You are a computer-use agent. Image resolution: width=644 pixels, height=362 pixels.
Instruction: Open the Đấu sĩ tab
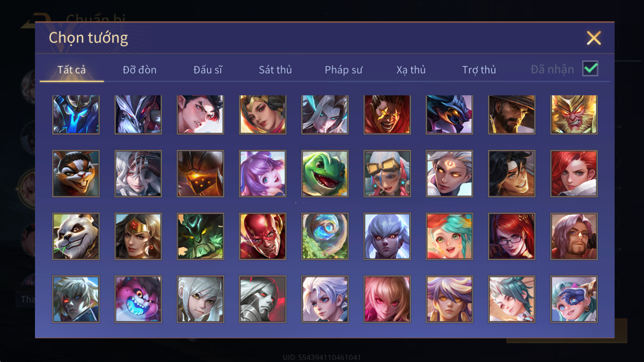(208, 70)
